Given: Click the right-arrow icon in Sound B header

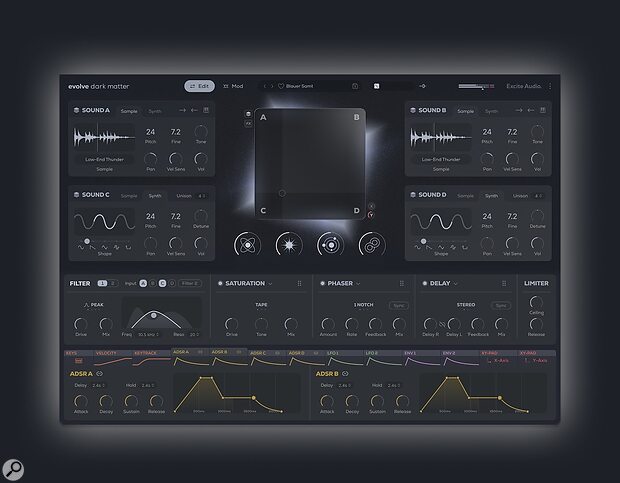Looking at the screenshot, I should point(519,110).
